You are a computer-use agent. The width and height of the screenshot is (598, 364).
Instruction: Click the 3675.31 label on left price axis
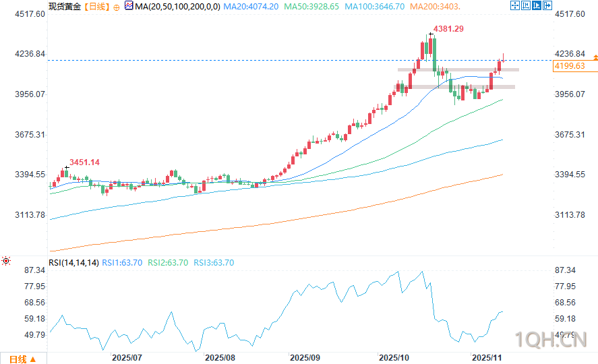pyautogui.click(x=30, y=135)
